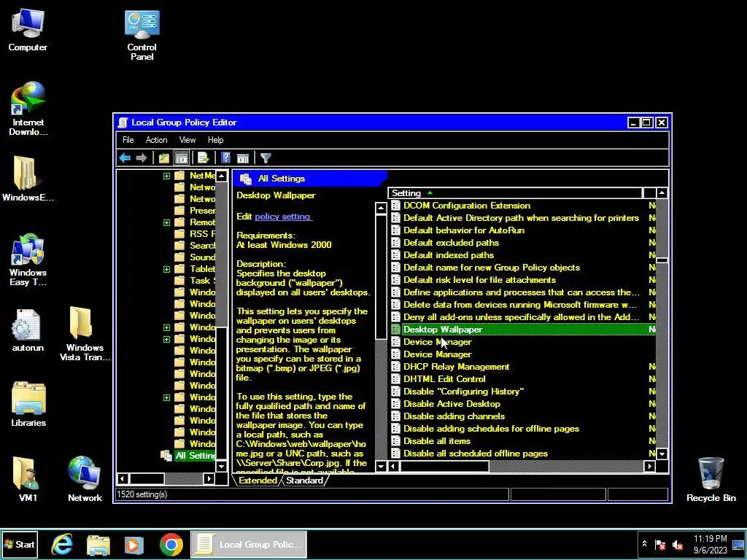Launch Google Chrome from the taskbar

click(171, 545)
